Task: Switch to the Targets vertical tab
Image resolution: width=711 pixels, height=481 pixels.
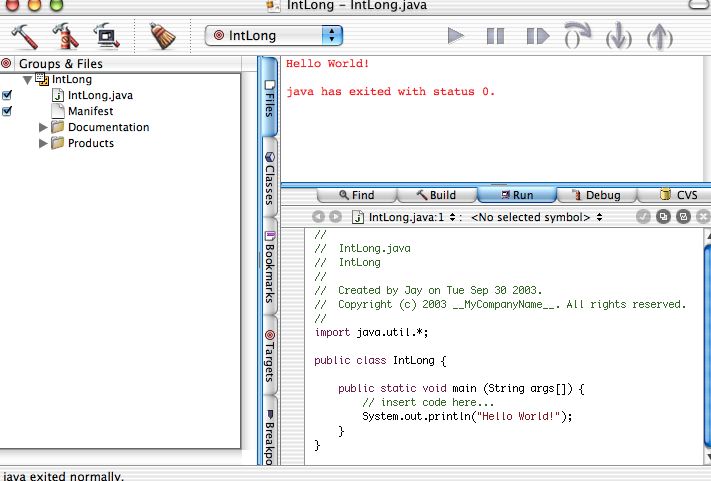Action: click(x=269, y=356)
